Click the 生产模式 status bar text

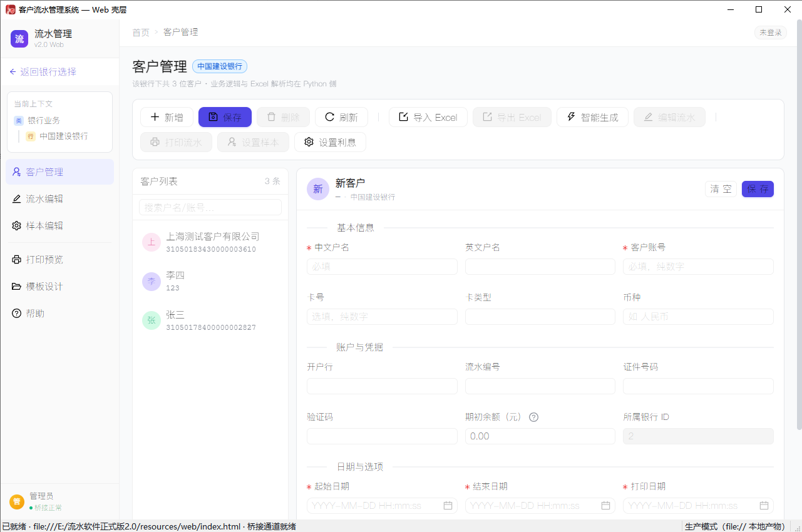click(x=735, y=526)
